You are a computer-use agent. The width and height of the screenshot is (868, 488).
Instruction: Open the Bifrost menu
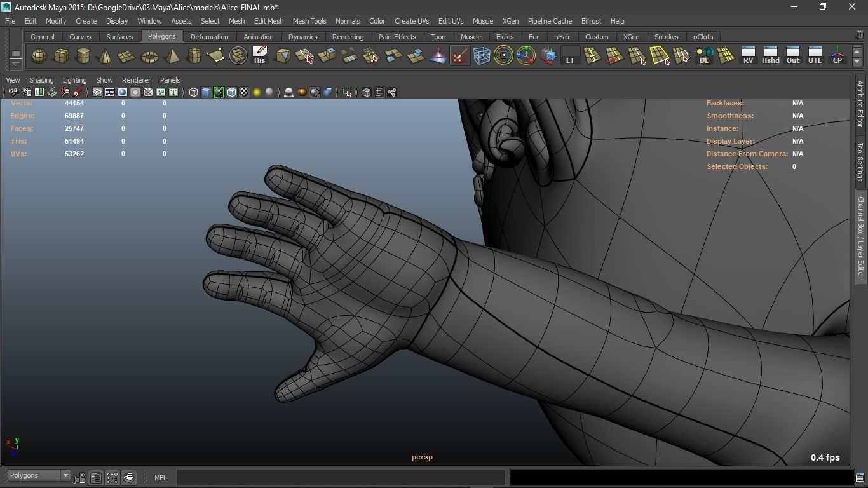tap(592, 21)
